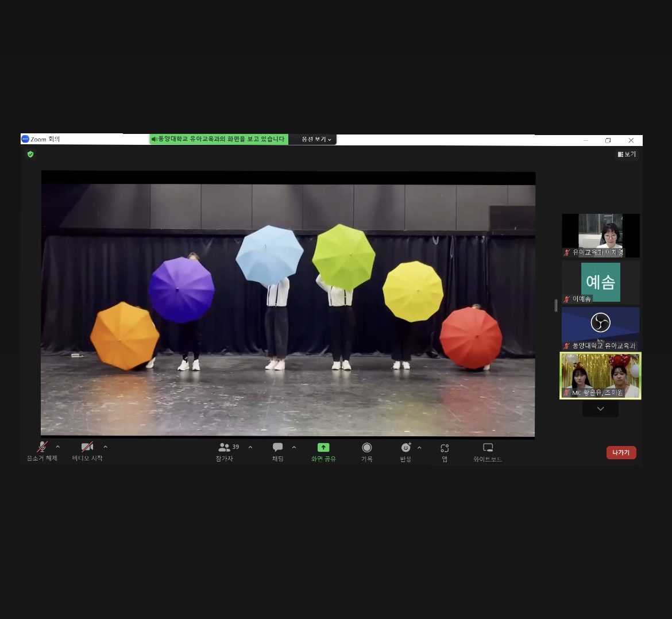
Task: Unmute the microphone
Action: [42, 447]
